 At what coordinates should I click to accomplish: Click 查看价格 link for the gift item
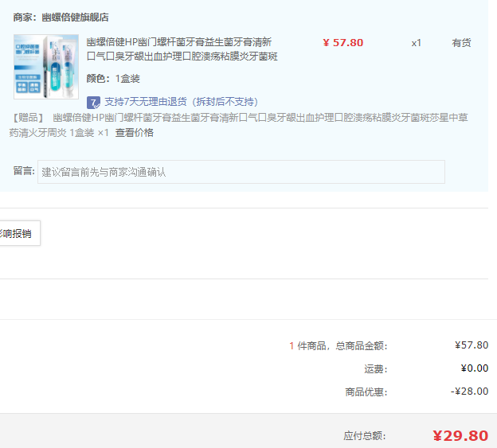coord(134,132)
